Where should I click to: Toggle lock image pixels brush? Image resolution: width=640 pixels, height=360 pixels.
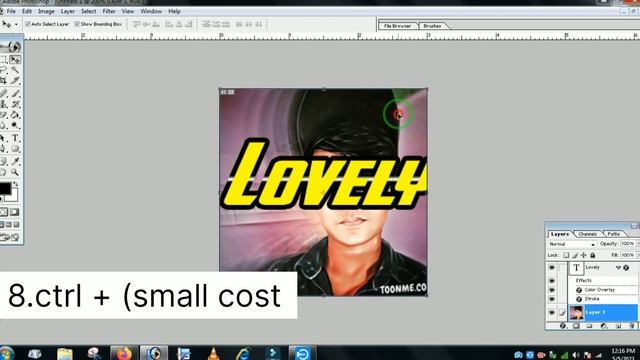(x=575, y=255)
